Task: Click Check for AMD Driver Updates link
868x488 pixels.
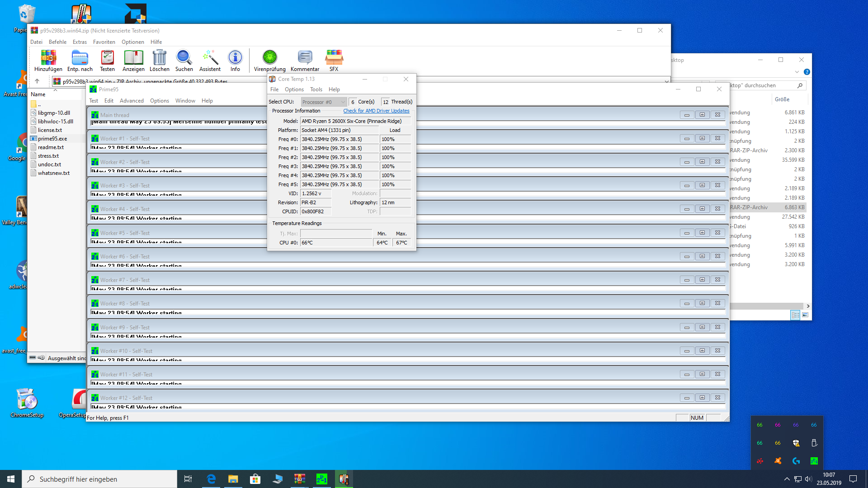Action: (376, 111)
